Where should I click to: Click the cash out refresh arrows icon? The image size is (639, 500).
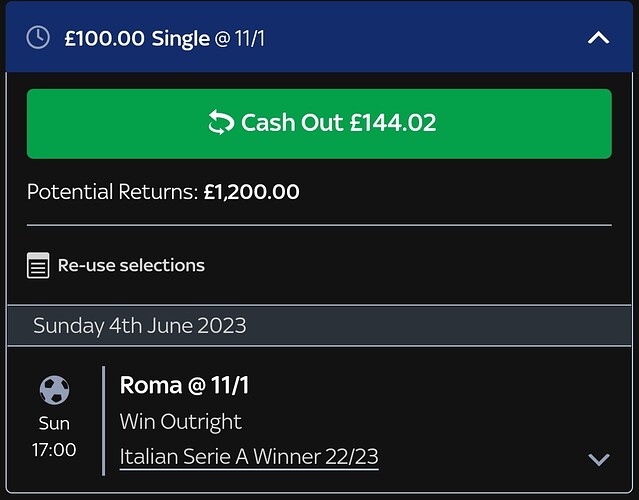coord(221,122)
